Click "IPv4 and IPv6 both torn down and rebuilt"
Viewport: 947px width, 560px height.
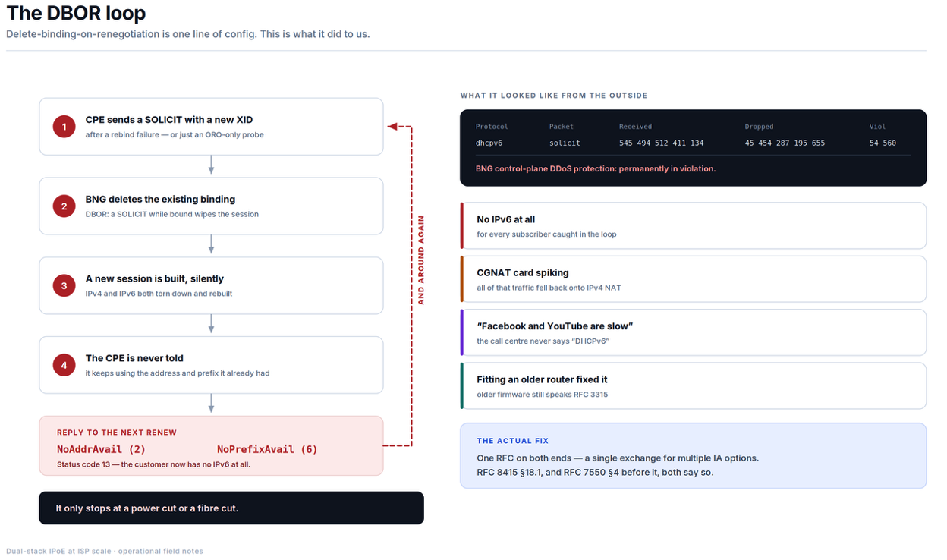click(159, 294)
